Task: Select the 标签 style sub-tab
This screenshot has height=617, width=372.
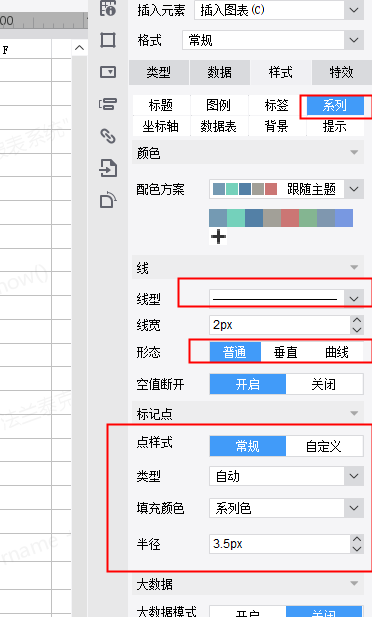Action: [x=277, y=105]
